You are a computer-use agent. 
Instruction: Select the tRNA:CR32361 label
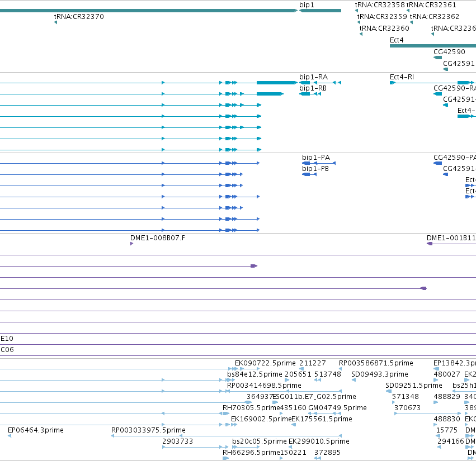tap(431, 5)
